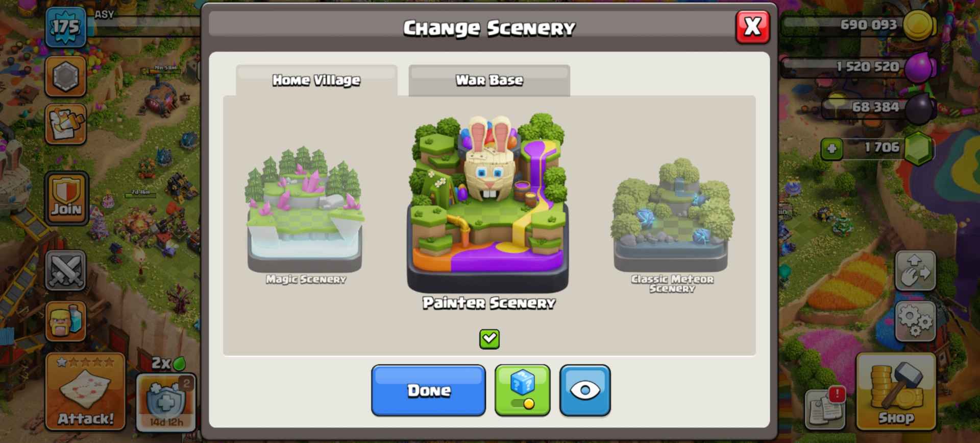This screenshot has width=980, height=443.
Task: Choose the Magic Scenery thumbnail
Action: (305, 215)
